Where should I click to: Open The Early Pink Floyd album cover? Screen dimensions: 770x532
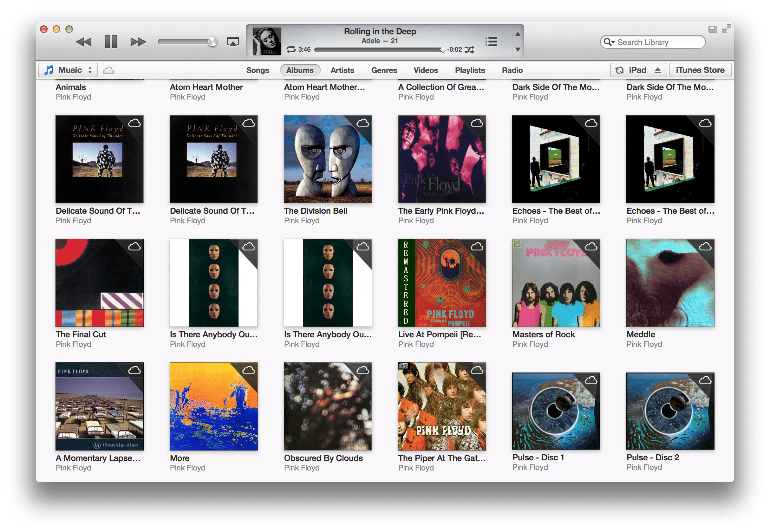point(442,159)
